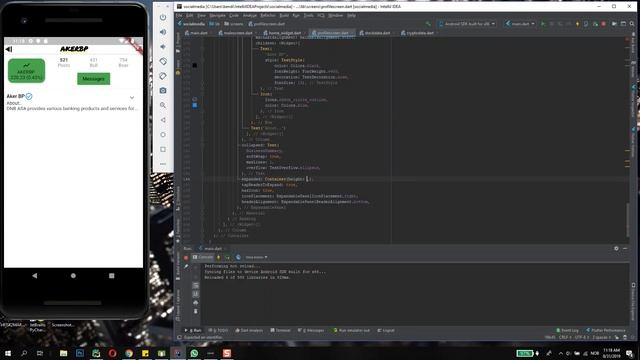Click emulator sidebar overview square icon

tap(163, 149)
